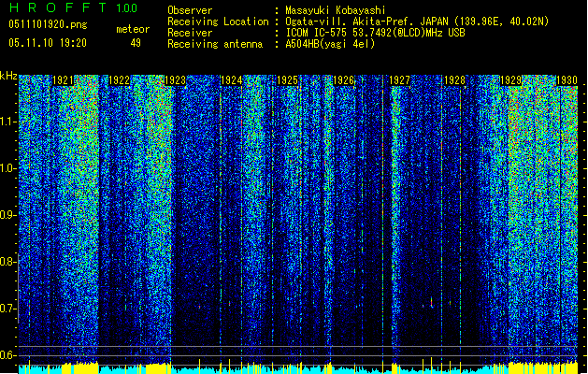Screen dimensions: 588x374
Task: Click the 0.6 frequency axis label
Action: (x=8, y=355)
